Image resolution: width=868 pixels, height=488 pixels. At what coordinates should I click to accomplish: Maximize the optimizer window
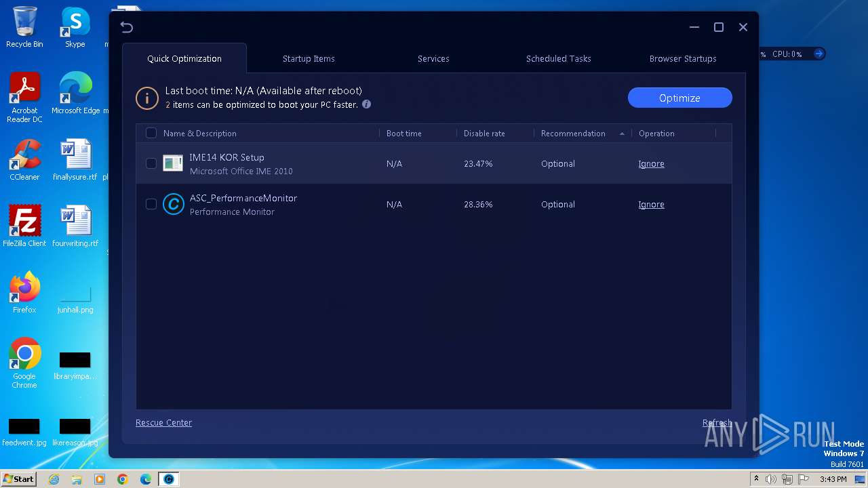click(x=719, y=27)
